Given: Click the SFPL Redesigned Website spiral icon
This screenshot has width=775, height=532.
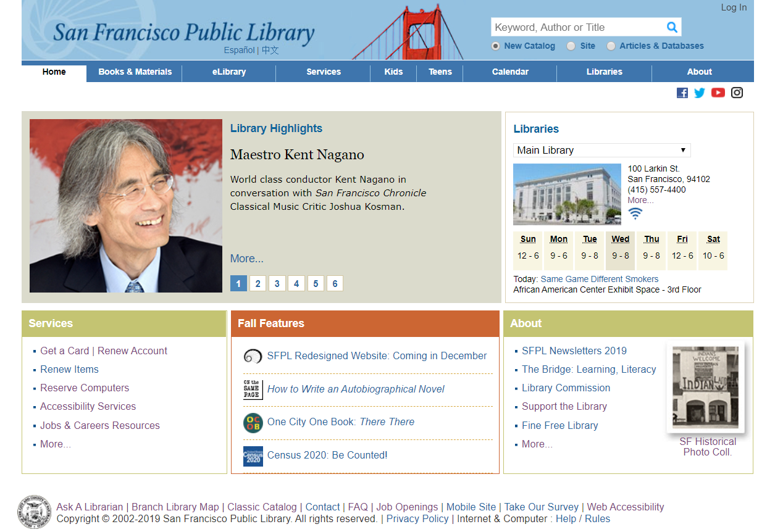Looking at the screenshot, I should (x=253, y=356).
